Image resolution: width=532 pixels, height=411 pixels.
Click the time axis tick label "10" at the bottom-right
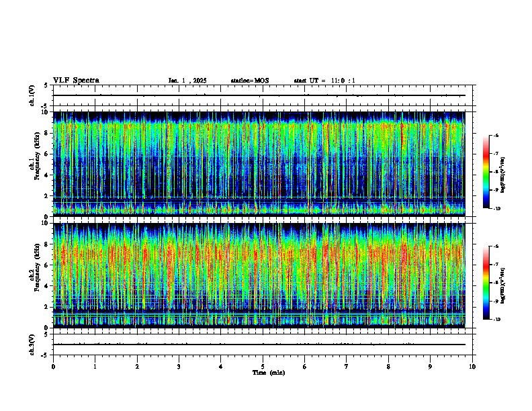(x=472, y=367)
